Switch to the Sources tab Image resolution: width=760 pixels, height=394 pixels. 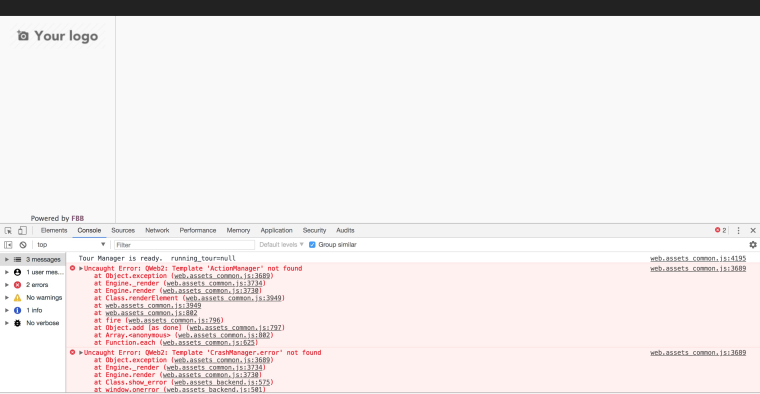(x=123, y=231)
